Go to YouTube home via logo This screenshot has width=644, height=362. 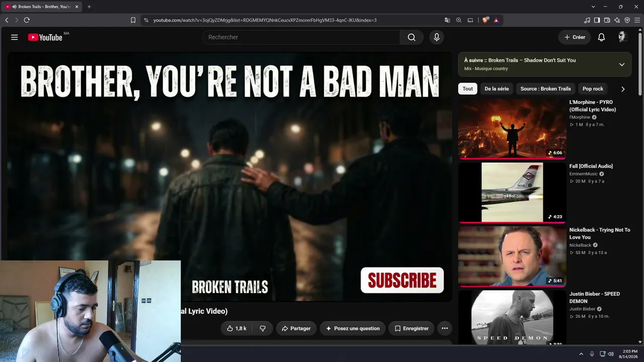pos(45,37)
